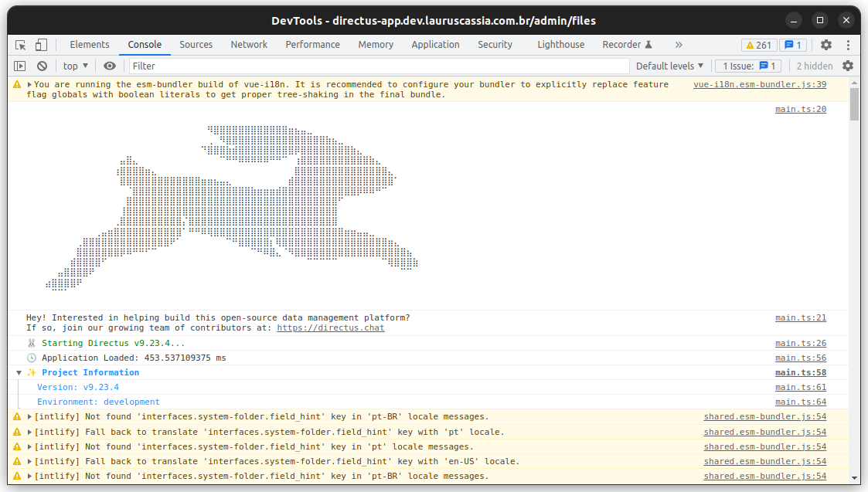Open source link main.ts:21
868x492 pixels.
tap(801, 317)
